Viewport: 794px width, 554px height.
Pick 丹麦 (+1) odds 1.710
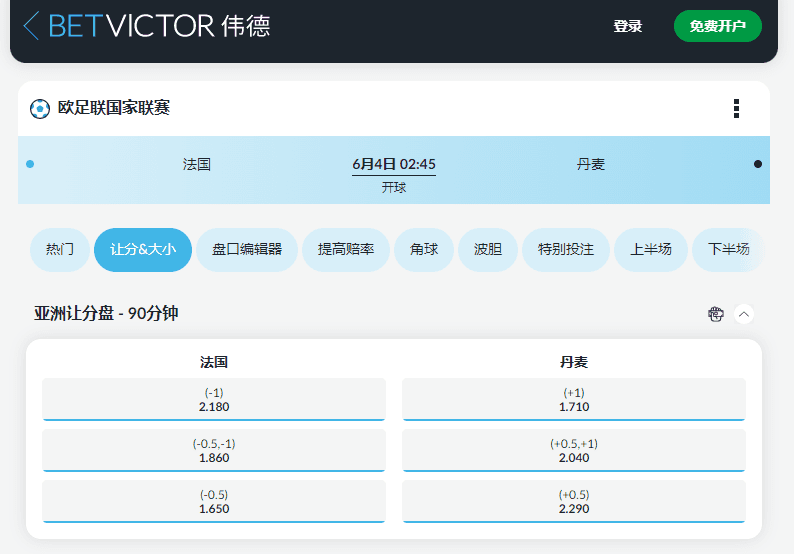pyautogui.click(x=574, y=399)
